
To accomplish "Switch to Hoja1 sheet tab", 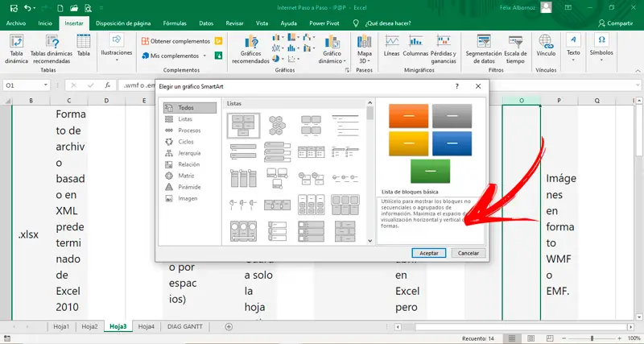I will coord(61,327).
